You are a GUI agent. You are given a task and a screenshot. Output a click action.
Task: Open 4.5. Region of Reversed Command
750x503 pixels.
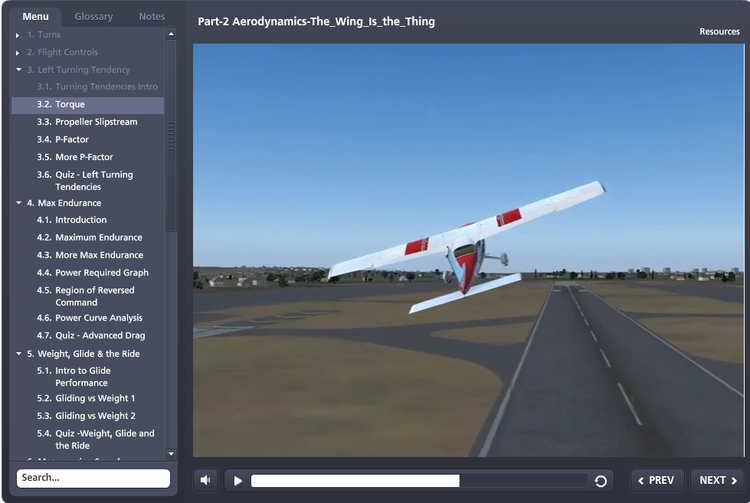86,296
